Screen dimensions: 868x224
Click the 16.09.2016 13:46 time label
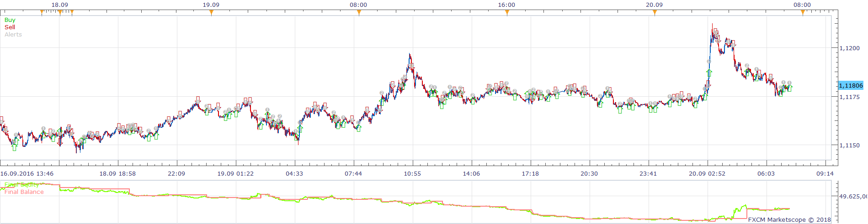27,174
